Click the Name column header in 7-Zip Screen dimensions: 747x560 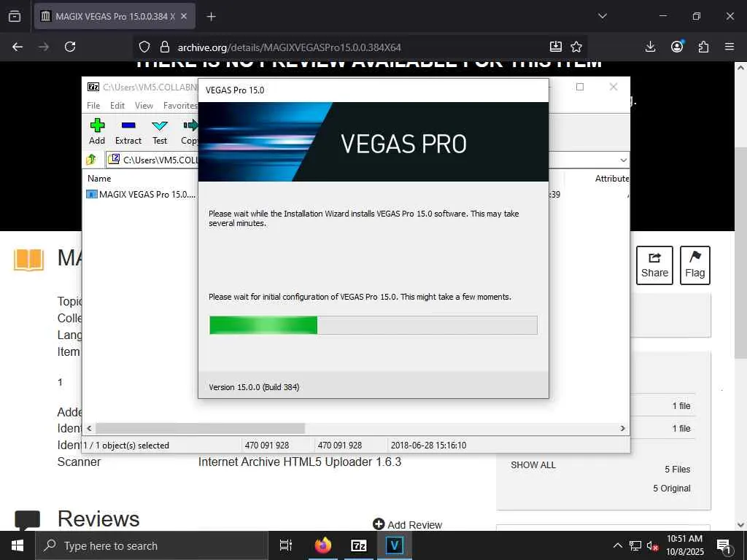(x=99, y=179)
